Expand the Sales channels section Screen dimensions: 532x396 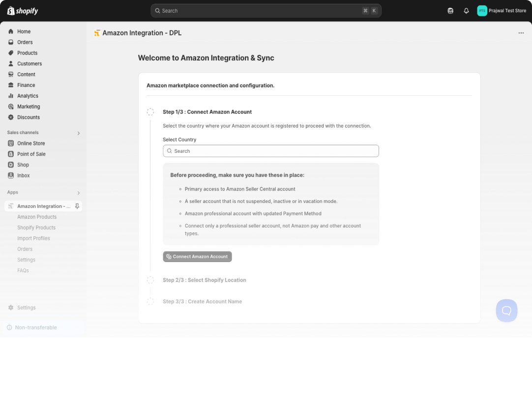pyautogui.click(x=78, y=133)
